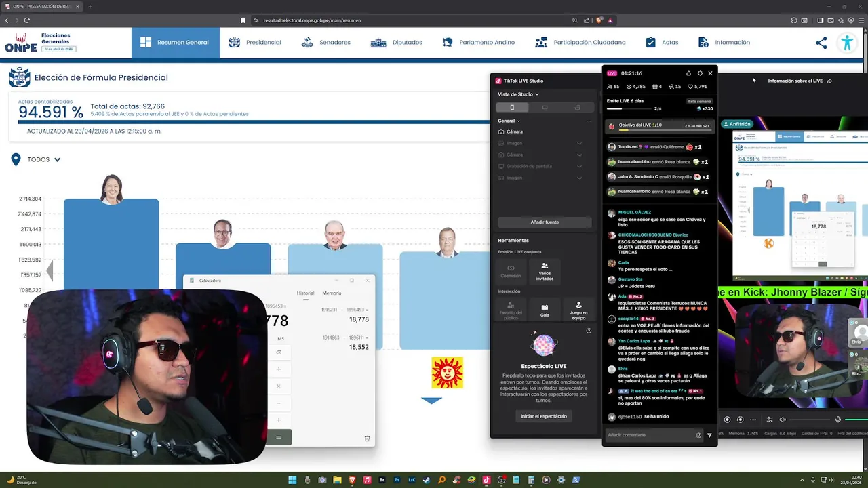Open the Presidencial tab on ONPE site

[x=255, y=42]
